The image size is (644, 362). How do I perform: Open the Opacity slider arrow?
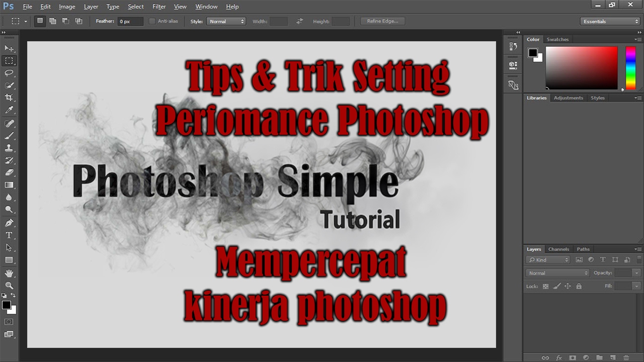tap(636, 273)
